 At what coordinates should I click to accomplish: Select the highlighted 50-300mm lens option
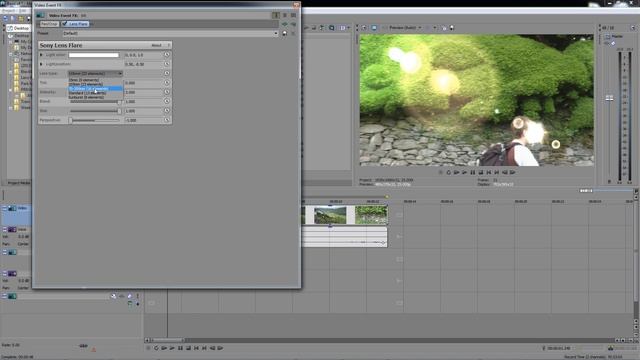point(96,89)
